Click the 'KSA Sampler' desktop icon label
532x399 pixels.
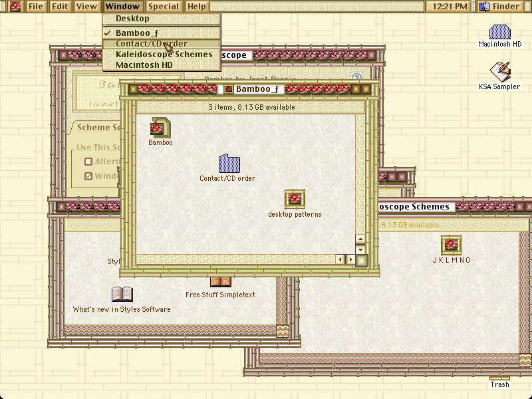point(499,87)
